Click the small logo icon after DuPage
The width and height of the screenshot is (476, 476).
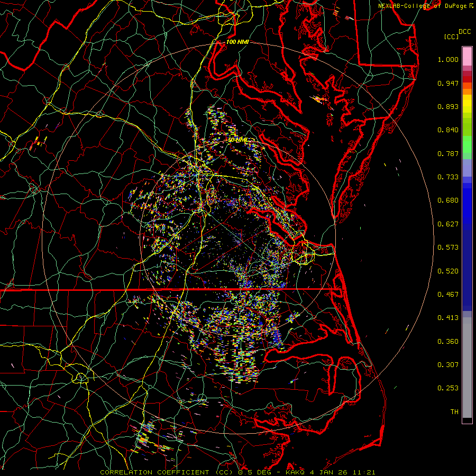tap(471, 5)
